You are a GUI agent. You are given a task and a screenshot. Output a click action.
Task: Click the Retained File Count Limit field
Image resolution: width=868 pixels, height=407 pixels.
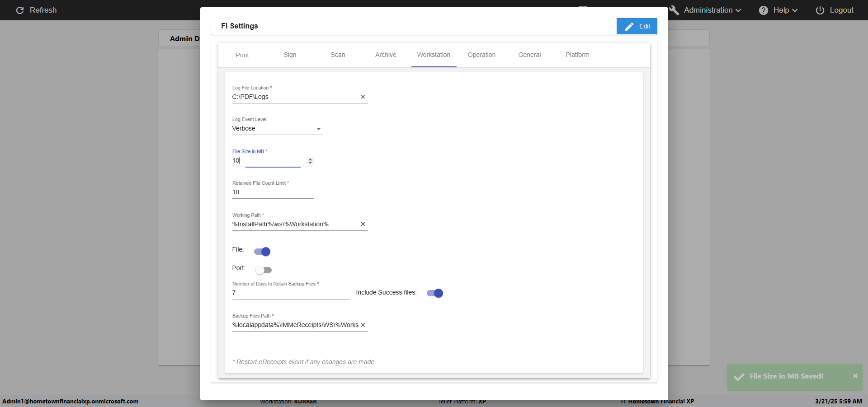click(273, 192)
